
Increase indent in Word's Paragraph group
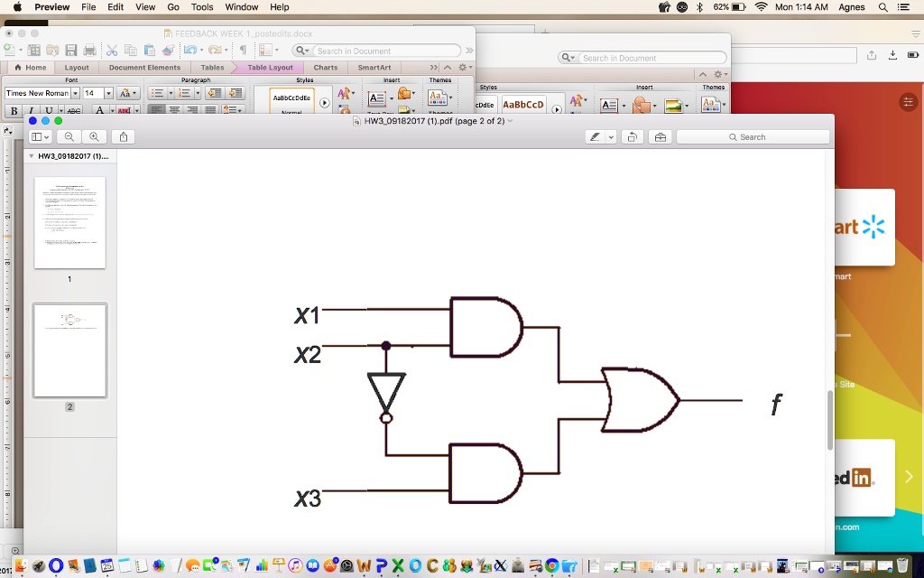point(236,93)
